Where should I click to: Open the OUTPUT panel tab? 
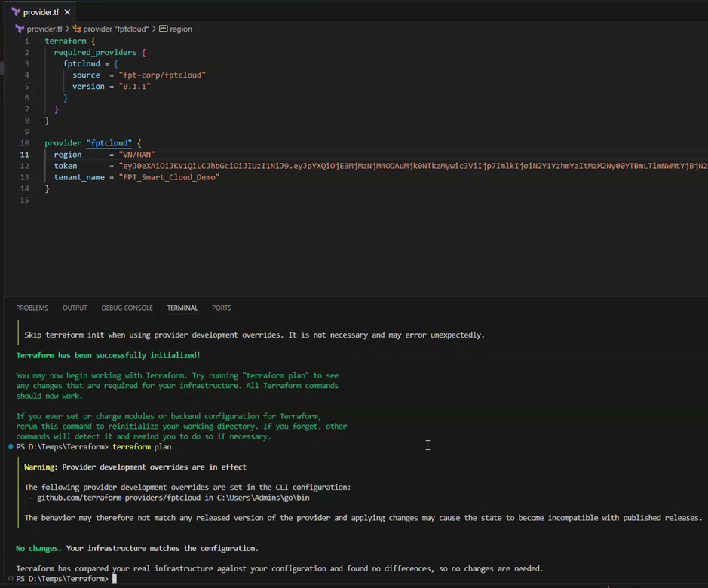tap(75, 308)
